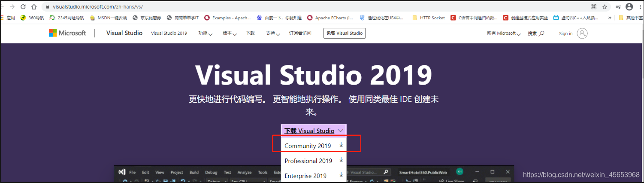The height and width of the screenshot is (183, 644).
Task: Toggle 下载 Visual Studio dropdown button
Action: [x=314, y=131]
